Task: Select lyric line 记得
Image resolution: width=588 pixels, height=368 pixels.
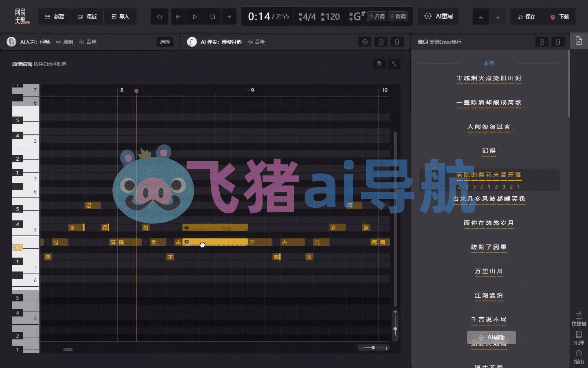Action: [489, 150]
